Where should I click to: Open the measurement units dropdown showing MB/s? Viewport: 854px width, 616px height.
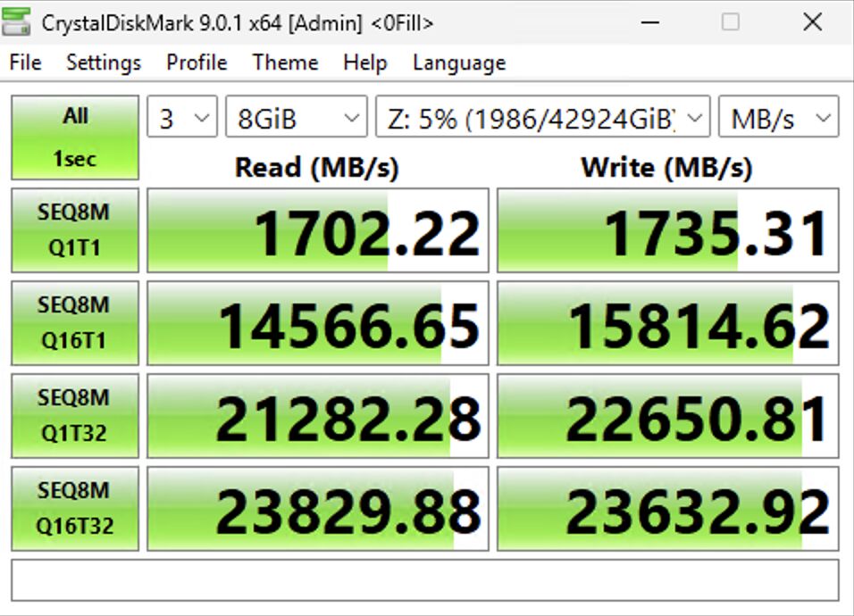point(777,116)
